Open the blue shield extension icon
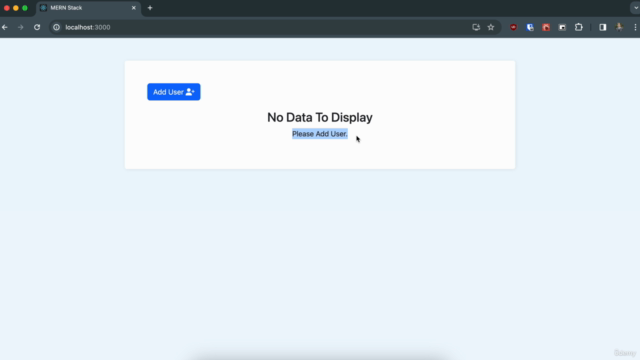 [530, 27]
